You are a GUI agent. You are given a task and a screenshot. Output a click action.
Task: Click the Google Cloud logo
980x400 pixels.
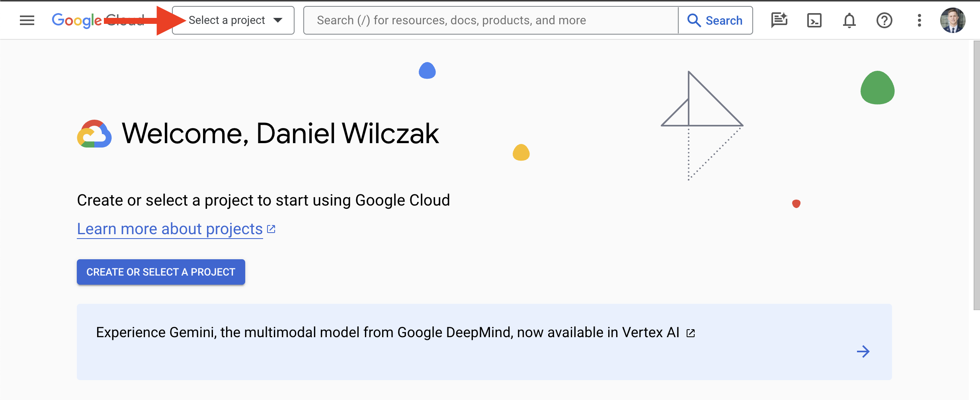tap(98, 20)
